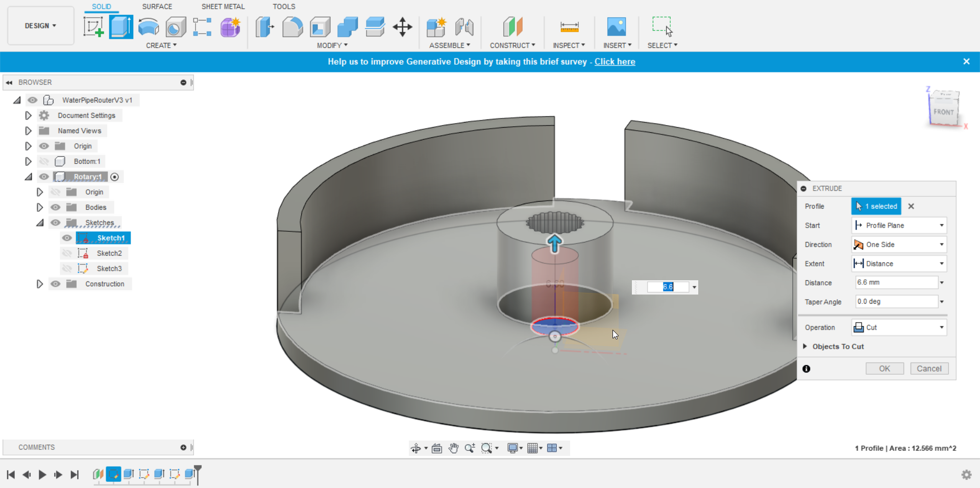Click the Orbit navigation icon
This screenshot has width=980, height=488.
click(x=416, y=448)
